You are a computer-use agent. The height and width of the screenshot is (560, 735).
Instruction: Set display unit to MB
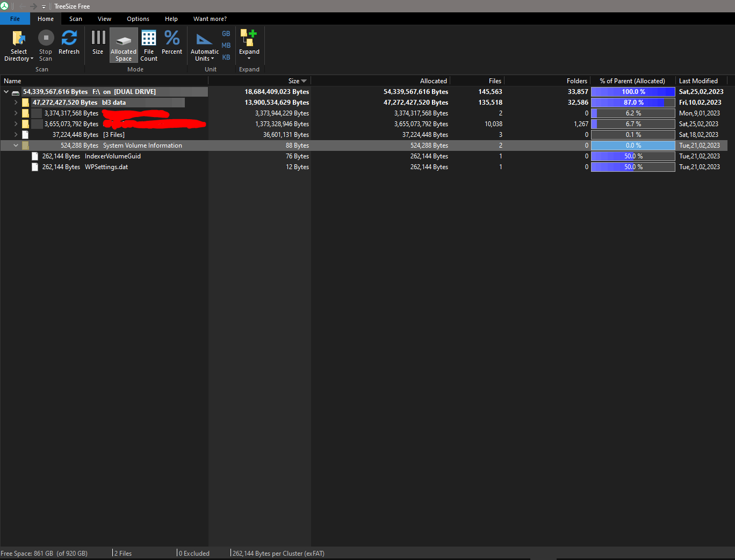226,46
